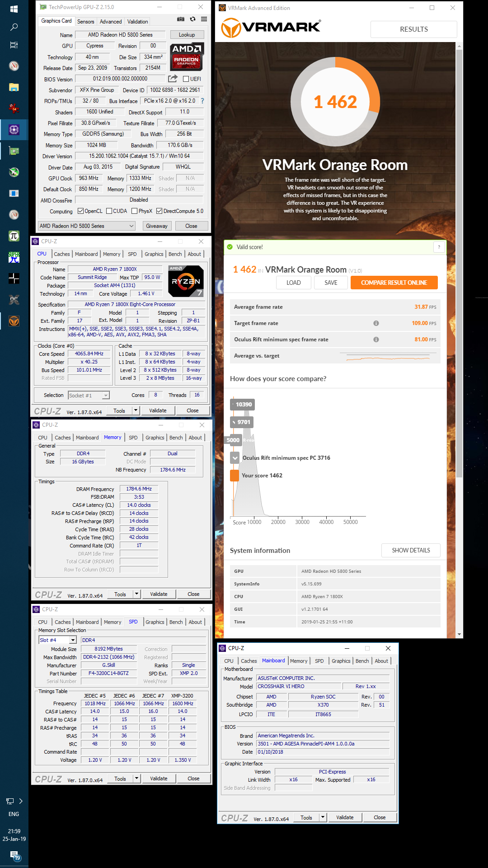Select the GPU-Z graphics card taskbar icon
Screen dimensions: 488x868
pyautogui.click(x=14, y=151)
